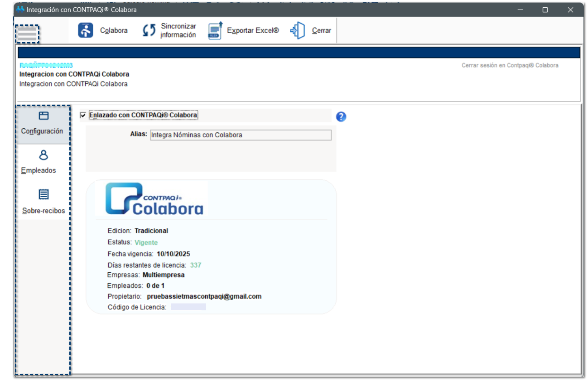Click the owner email pruebassietmascontpaqi@gmail.com
588x381 pixels.
point(204,297)
